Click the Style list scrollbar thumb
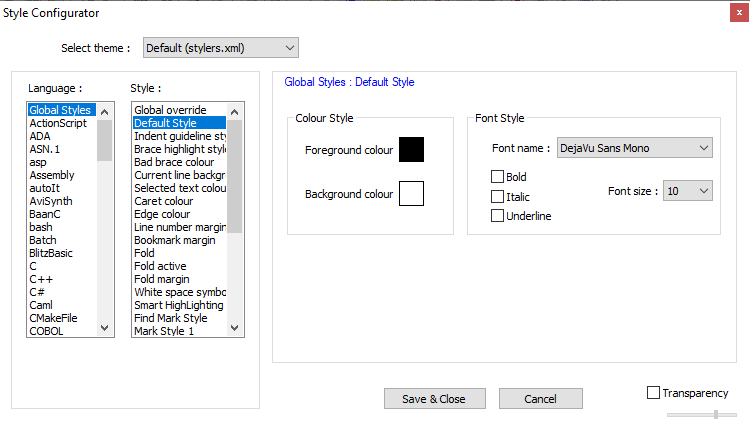This screenshot has height=426, width=750. click(x=234, y=176)
